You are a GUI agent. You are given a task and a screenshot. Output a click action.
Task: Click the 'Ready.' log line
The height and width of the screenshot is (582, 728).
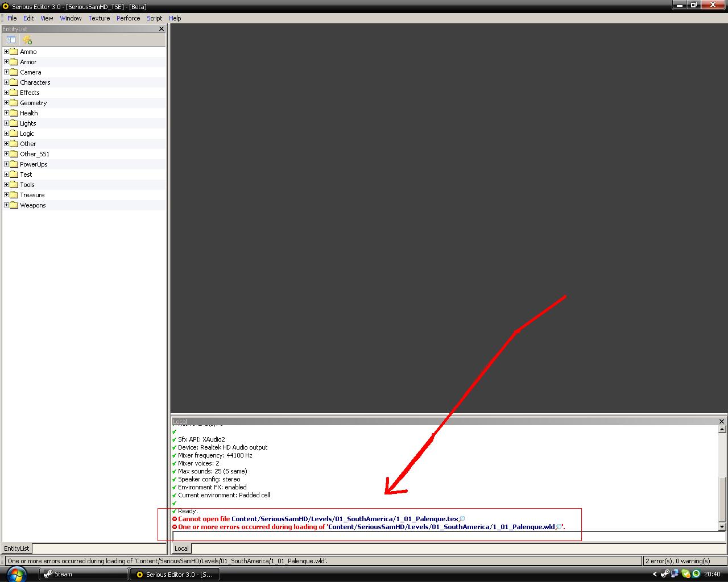tap(188, 511)
